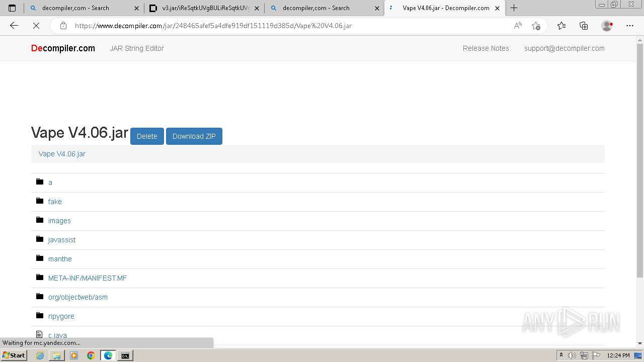Click support@decompiler.com email link
This screenshot has height=362, width=644.
[565, 48]
